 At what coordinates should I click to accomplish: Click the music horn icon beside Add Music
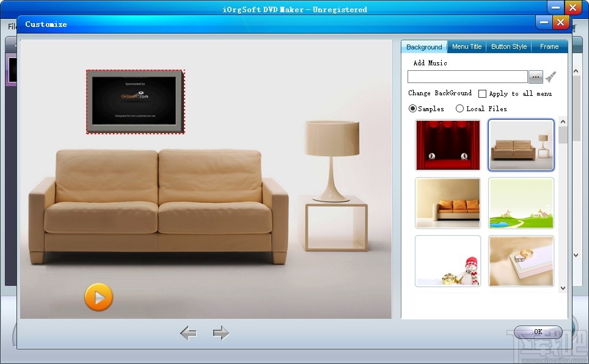(549, 76)
